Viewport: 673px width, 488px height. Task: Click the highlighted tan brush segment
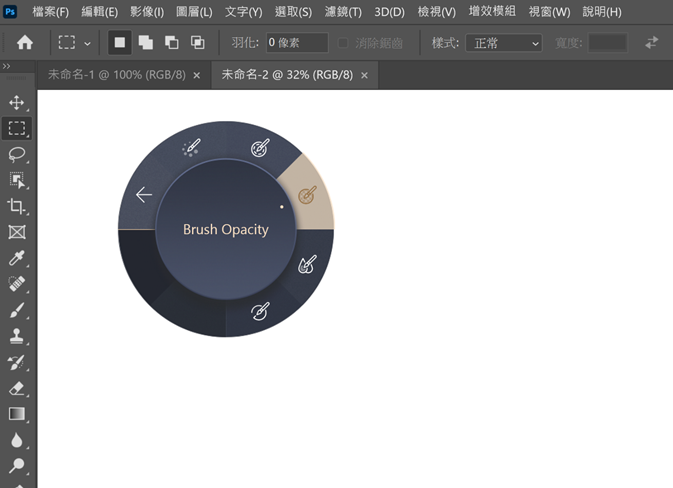(x=307, y=194)
